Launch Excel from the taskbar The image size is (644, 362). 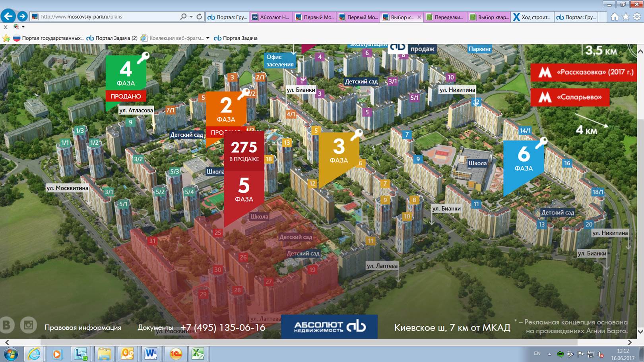tap(198, 353)
